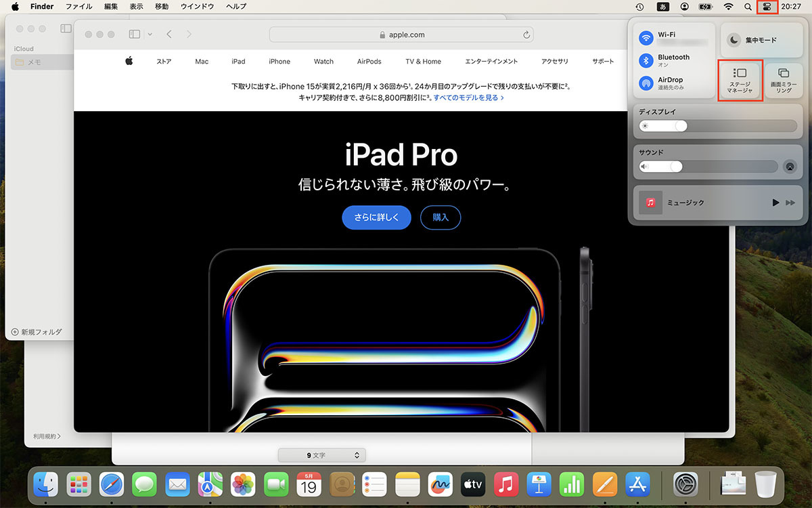Adjust the ディスプレイ brightness slider
Image resolution: width=812 pixels, height=508 pixels.
coord(718,126)
